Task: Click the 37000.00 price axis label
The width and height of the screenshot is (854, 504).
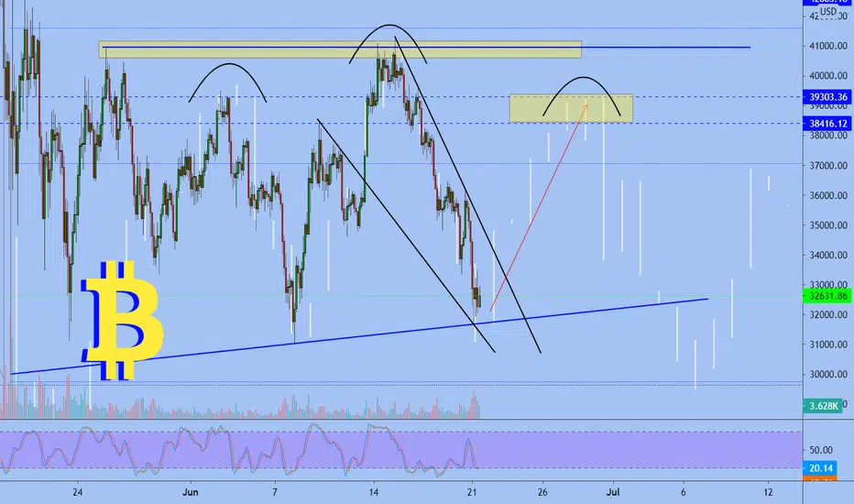Action: click(827, 166)
